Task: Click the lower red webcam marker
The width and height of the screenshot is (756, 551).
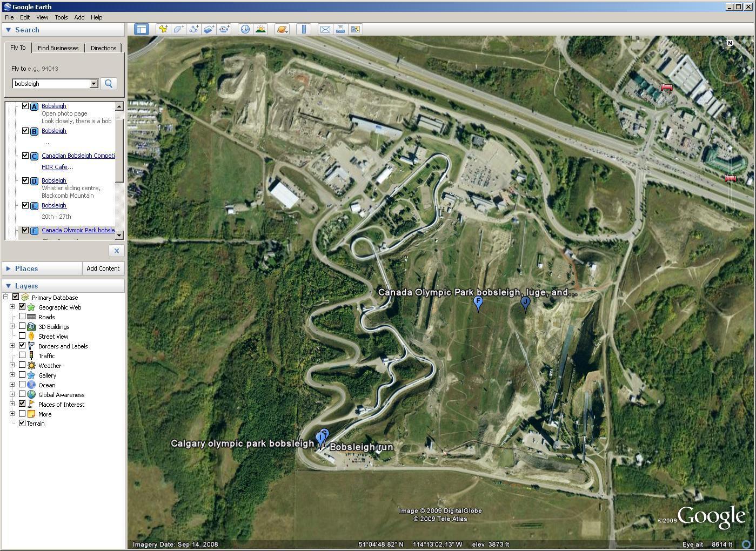Action: (x=731, y=178)
